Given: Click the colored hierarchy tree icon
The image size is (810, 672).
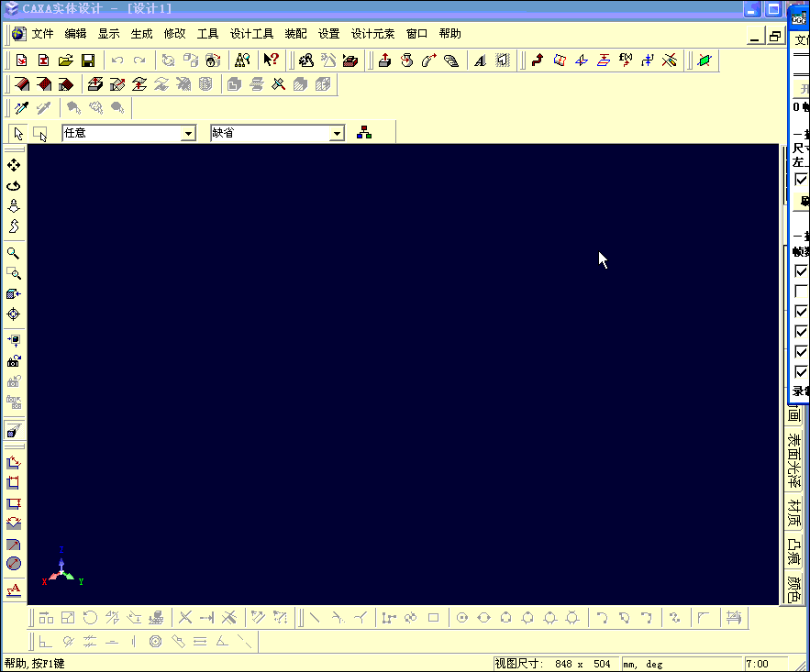Looking at the screenshot, I should [364, 133].
